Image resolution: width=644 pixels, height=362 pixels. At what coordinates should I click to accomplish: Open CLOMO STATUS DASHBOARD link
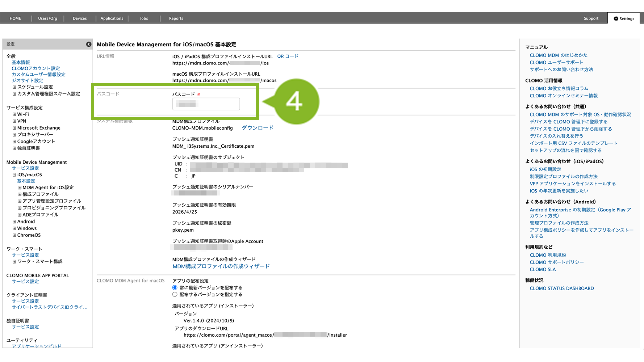coord(561,289)
